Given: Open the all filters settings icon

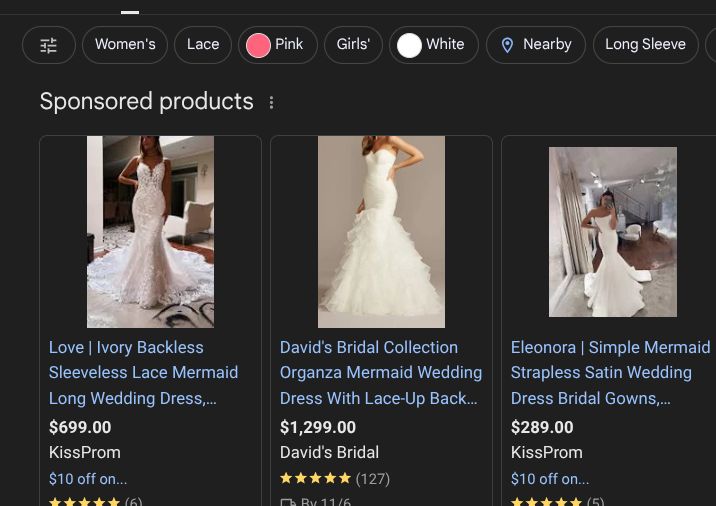Looking at the screenshot, I should click(x=49, y=45).
